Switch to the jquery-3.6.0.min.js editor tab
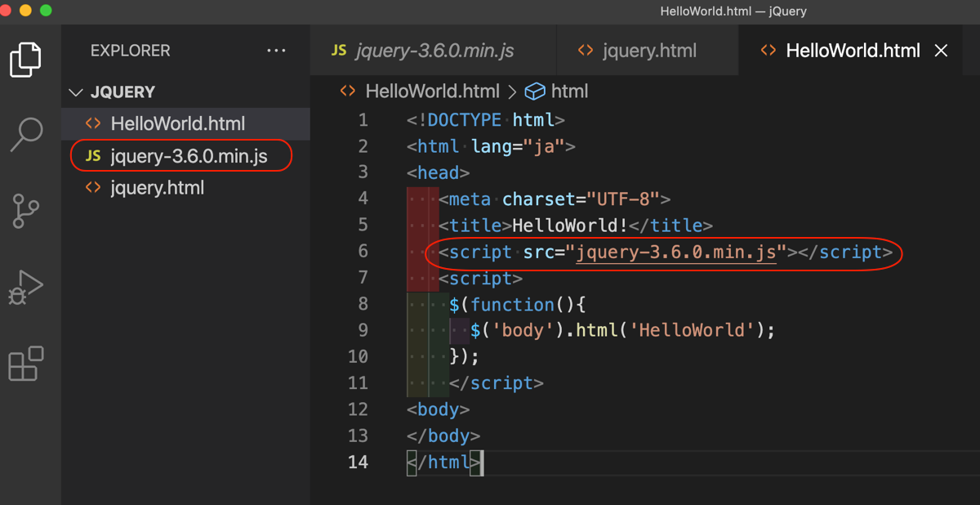The width and height of the screenshot is (980, 505). (433, 51)
